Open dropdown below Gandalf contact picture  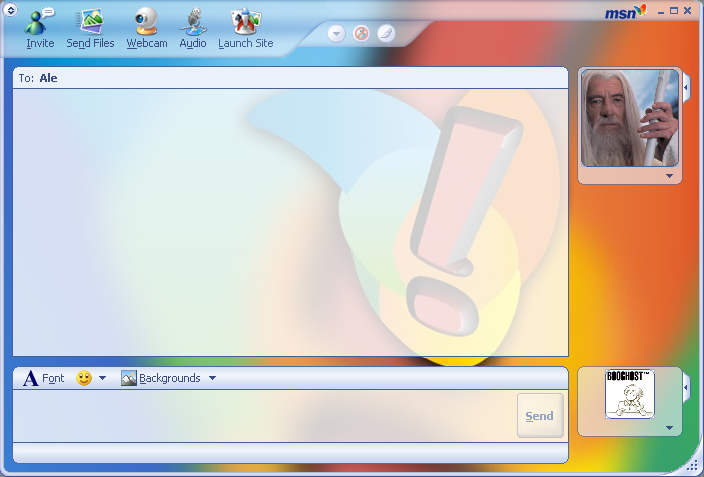pos(669,176)
